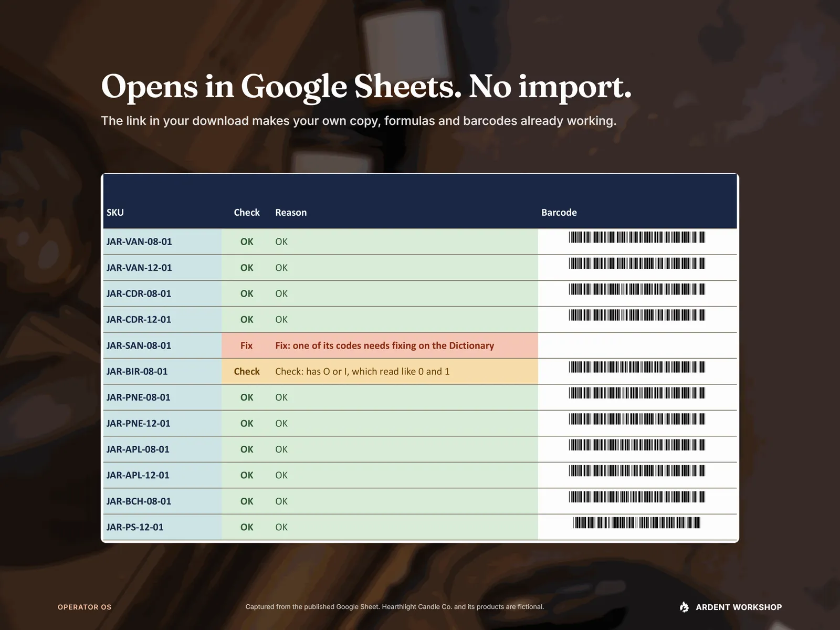Image resolution: width=840 pixels, height=630 pixels.
Task: Select the JAR-SAN-08-01 SKU cell
Action: 162,345
